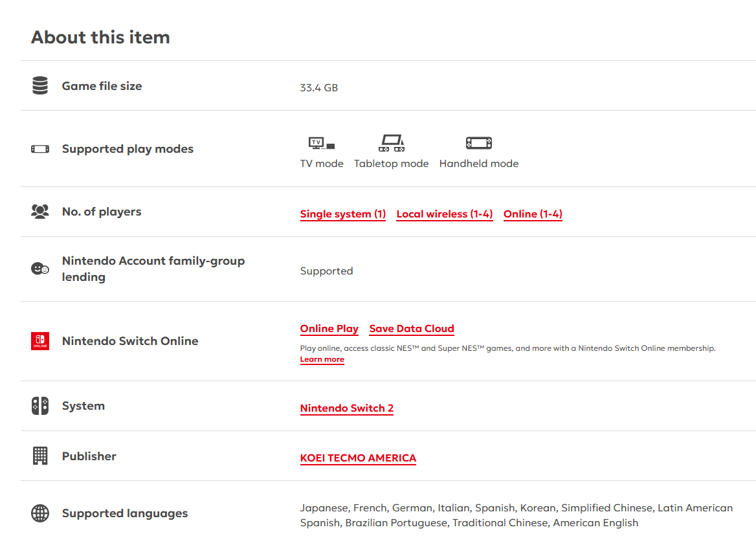
Task: Open the Save Data Cloud link
Action: 412,329
